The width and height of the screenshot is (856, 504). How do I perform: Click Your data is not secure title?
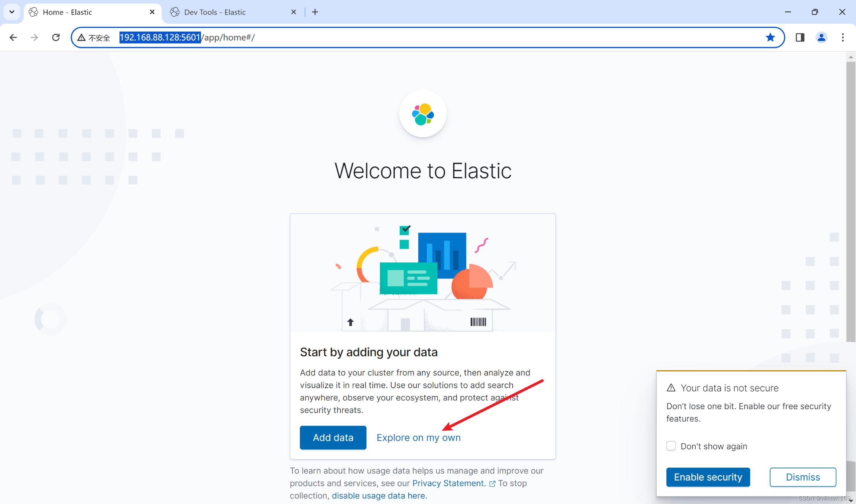[729, 388]
